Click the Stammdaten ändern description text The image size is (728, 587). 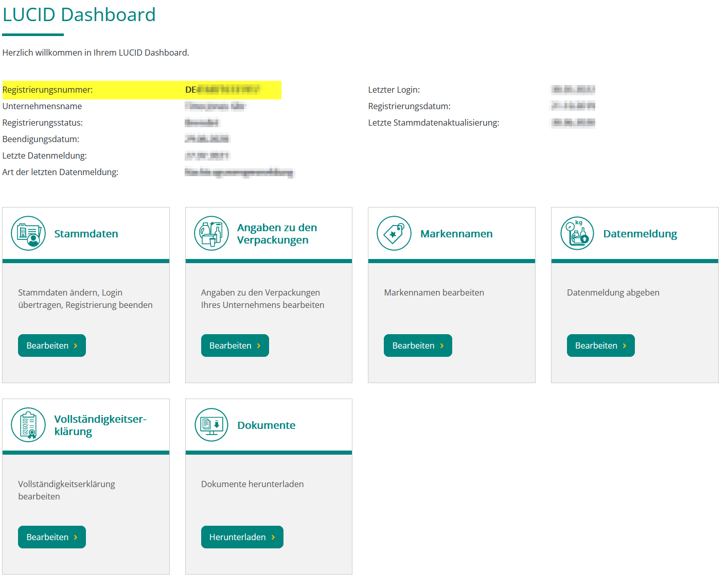point(85,299)
